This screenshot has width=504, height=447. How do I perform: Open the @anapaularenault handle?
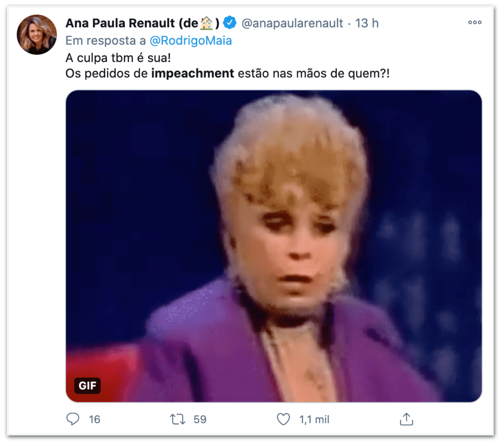click(292, 23)
